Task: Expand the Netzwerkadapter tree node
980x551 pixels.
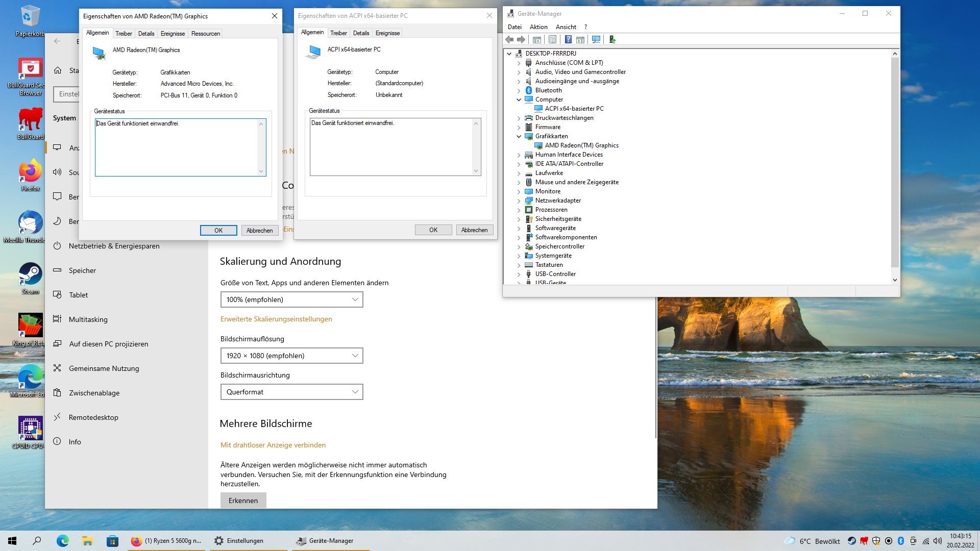Action: [519, 201]
